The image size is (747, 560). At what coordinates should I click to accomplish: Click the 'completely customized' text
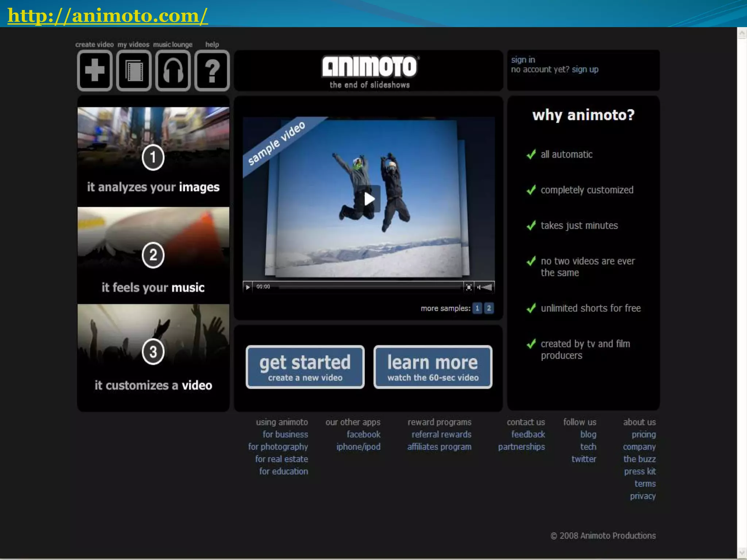coord(587,190)
